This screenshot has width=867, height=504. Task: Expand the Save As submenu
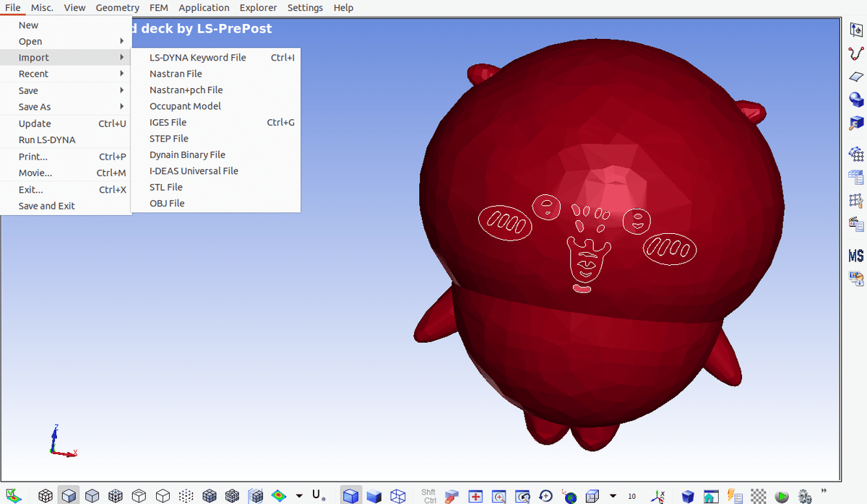pyautogui.click(x=66, y=107)
